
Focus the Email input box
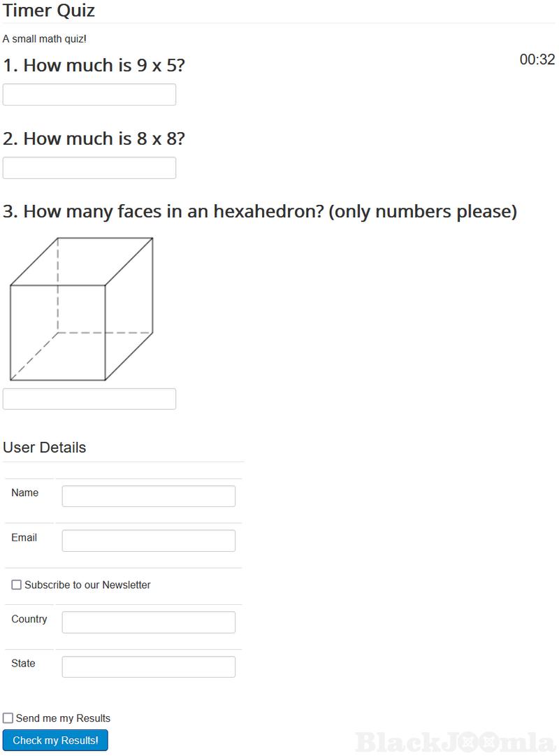(x=148, y=541)
